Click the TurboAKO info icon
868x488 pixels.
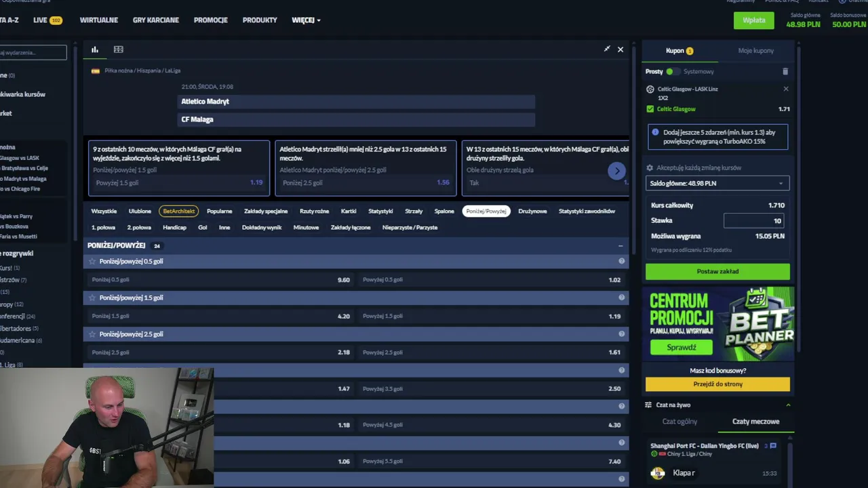pos(655,132)
